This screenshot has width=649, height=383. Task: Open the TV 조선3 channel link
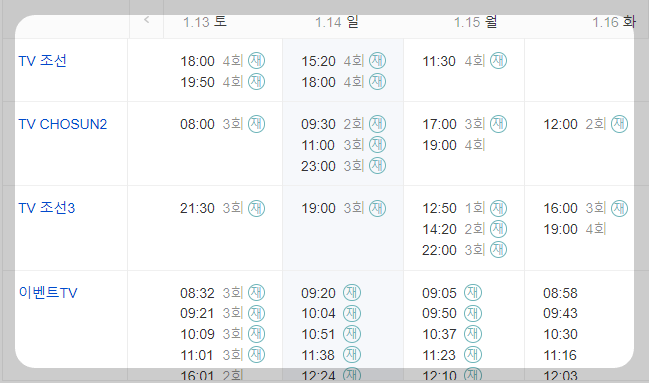[x=46, y=208]
